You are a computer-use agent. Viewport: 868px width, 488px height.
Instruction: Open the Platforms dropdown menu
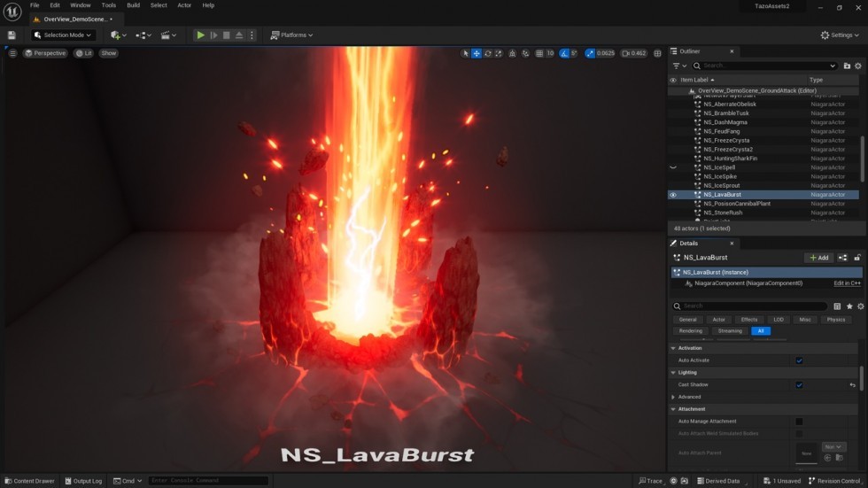(291, 35)
